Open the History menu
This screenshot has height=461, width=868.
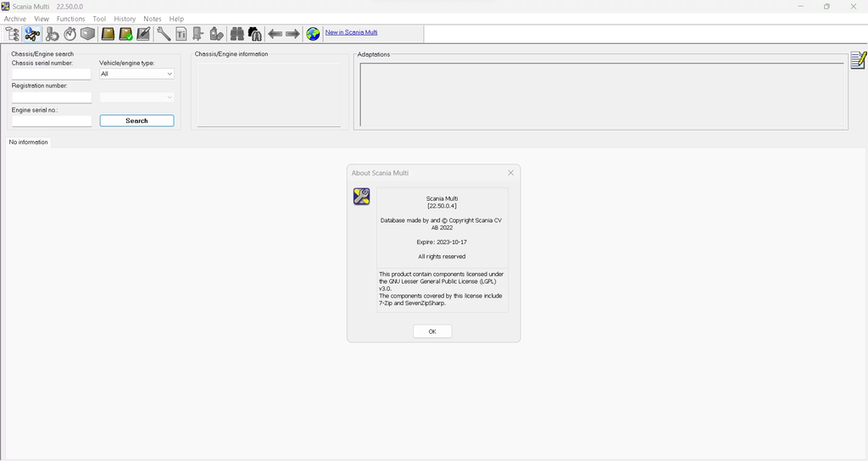125,19
